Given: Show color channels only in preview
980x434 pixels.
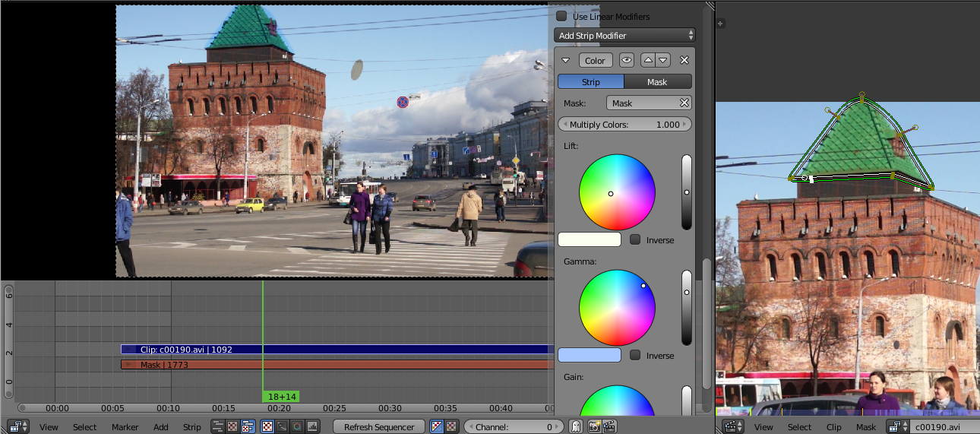Looking at the screenshot, I should (x=451, y=426).
